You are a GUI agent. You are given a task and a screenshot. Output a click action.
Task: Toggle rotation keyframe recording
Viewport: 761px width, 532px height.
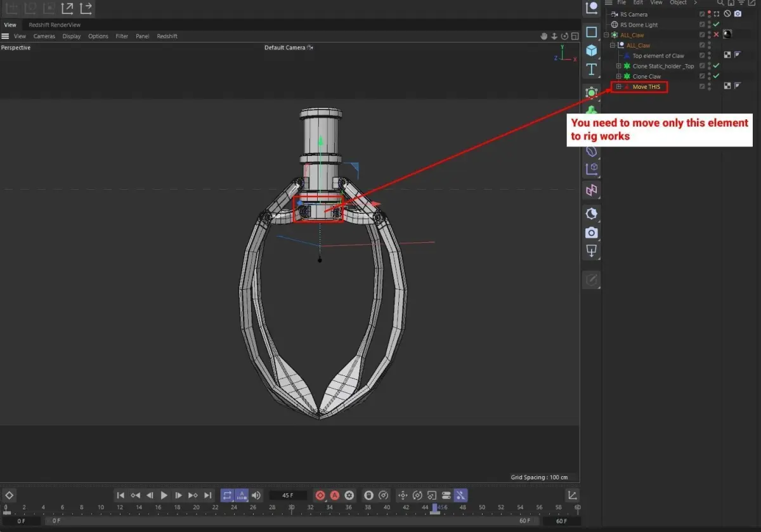coord(417,495)
